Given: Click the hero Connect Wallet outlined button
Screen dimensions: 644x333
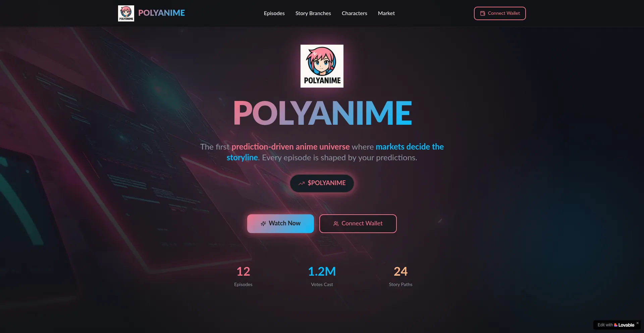Looking at the screenshot, I should (358, 224).
